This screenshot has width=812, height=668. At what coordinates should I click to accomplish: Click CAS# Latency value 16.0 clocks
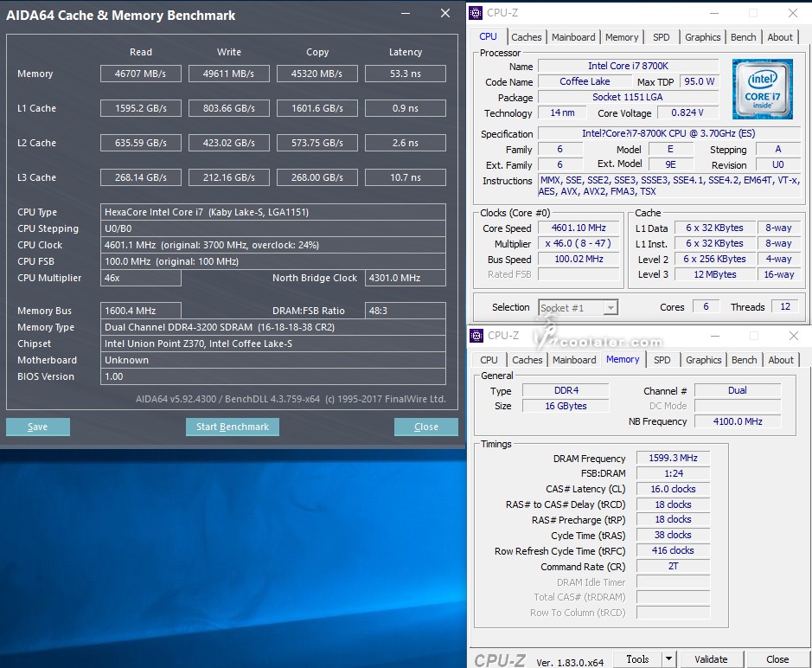coord(673,489)
